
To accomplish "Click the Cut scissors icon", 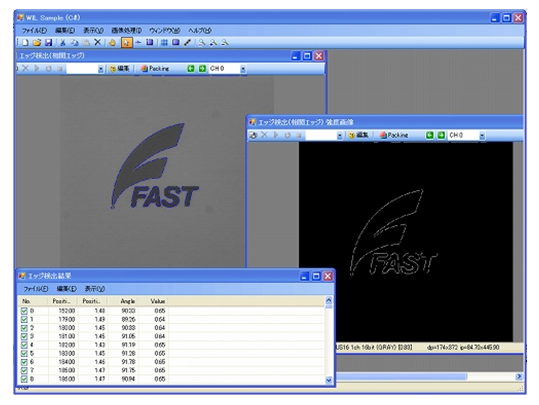I will point(63,43).
